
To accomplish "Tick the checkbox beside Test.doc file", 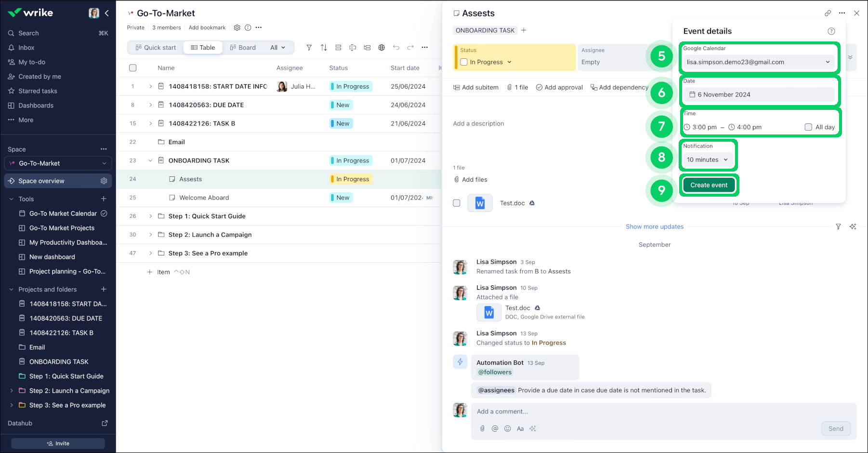I will coord(457,203).
